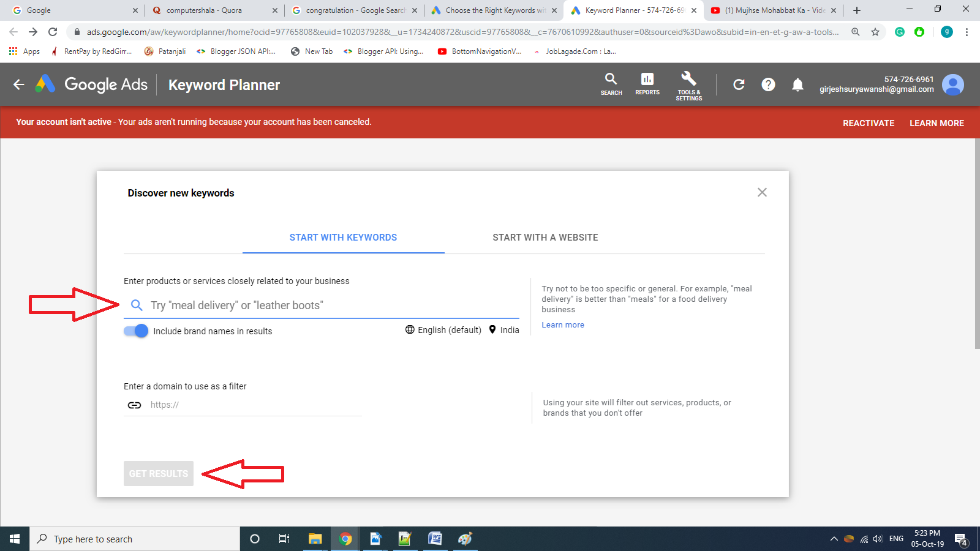Open JobLagade.Com bookmark
980x551 pixels.
(575, 51)
